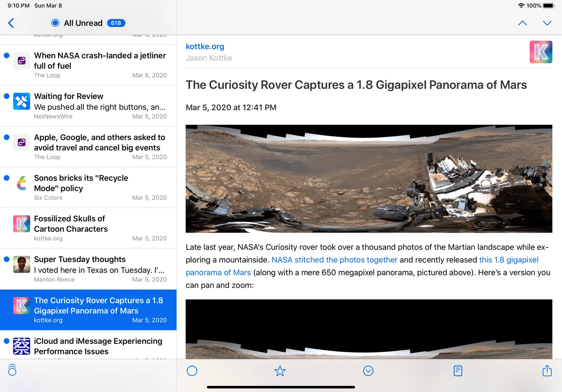The width and height of the screenshot is (562, 392).
Task: Open "Sonos bricks its Recycle Mode policy" article
Action: [88, 188]
